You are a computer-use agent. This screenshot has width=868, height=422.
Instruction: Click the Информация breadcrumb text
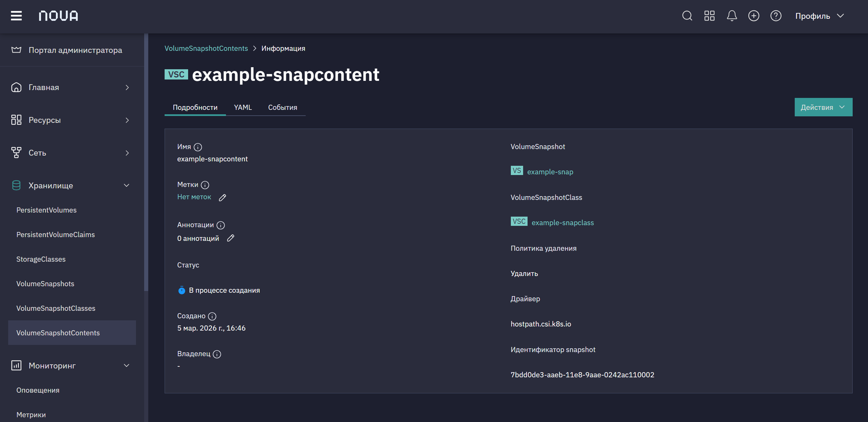pos(283,48)
